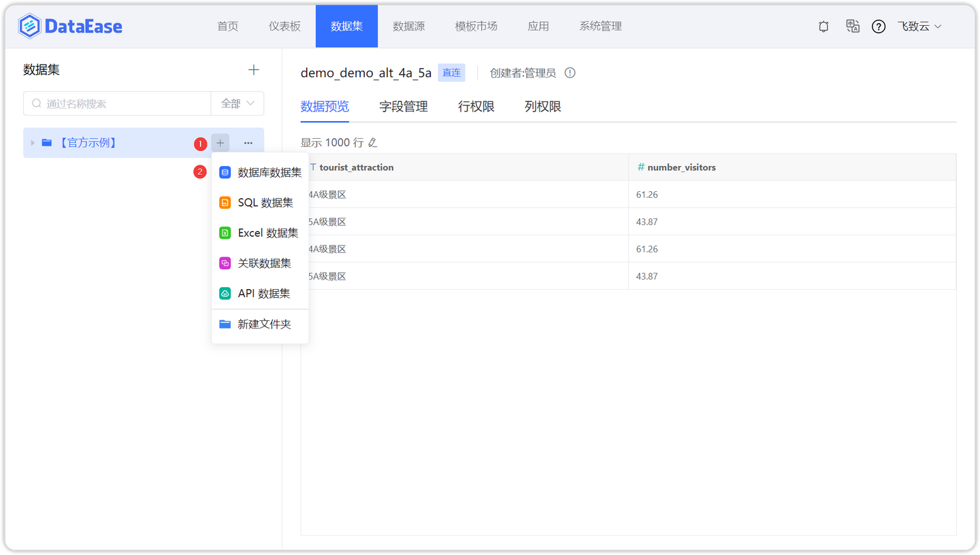Click the 数据库数据集 blue database icon
The width and height of the screenshot is (980, 555).
pyautogui.click(x=225, y=173)
